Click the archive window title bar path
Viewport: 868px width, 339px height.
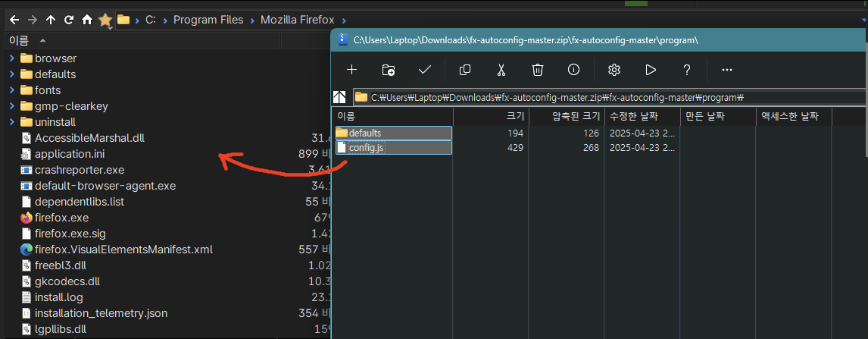(526, 40)
